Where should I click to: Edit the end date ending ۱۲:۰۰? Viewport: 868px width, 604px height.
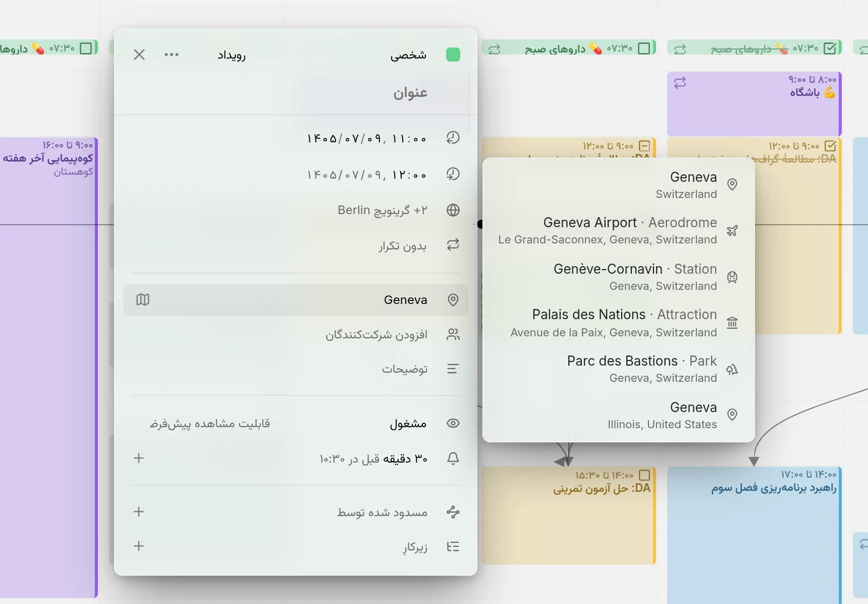point(367,174)
